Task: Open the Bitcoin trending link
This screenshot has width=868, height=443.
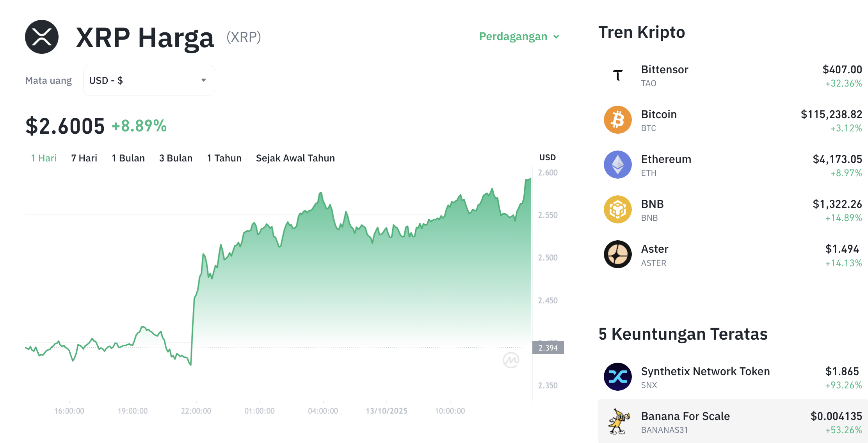Action: tap(659, 115)
